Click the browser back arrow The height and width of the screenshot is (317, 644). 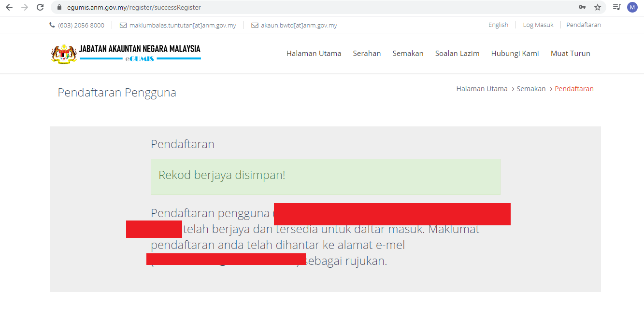9,7
